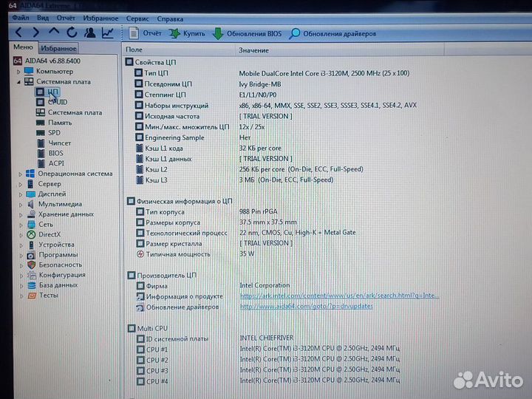Open the graph chart toolbar icon

(x=108, y=33)
